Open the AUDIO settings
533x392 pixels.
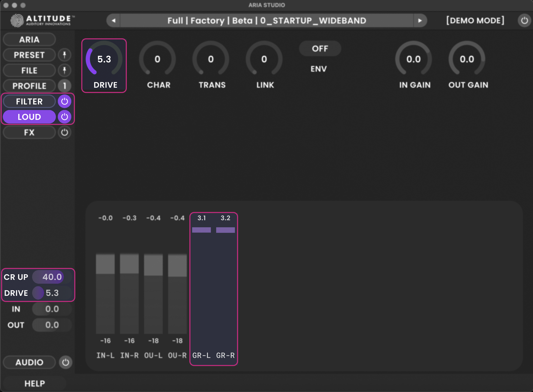point(29,362)
